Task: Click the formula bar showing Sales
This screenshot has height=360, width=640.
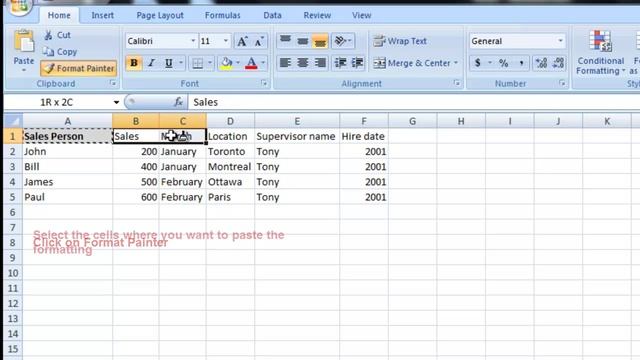Action: click(x=413, y=102)
